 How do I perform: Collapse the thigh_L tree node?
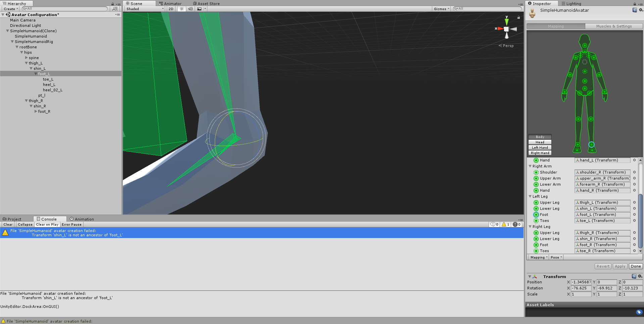point(26,63)
